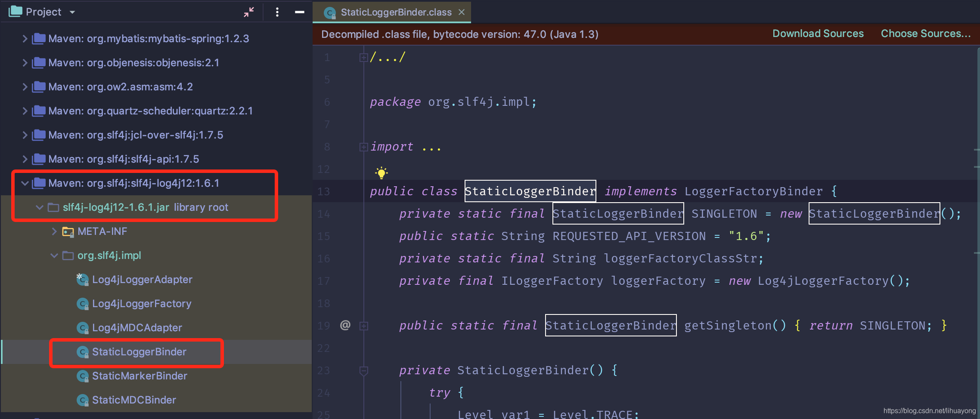
Task: Expand Maven: org.slf4j:slf4j-api:1.7.5 node
Action: [25, 159]
